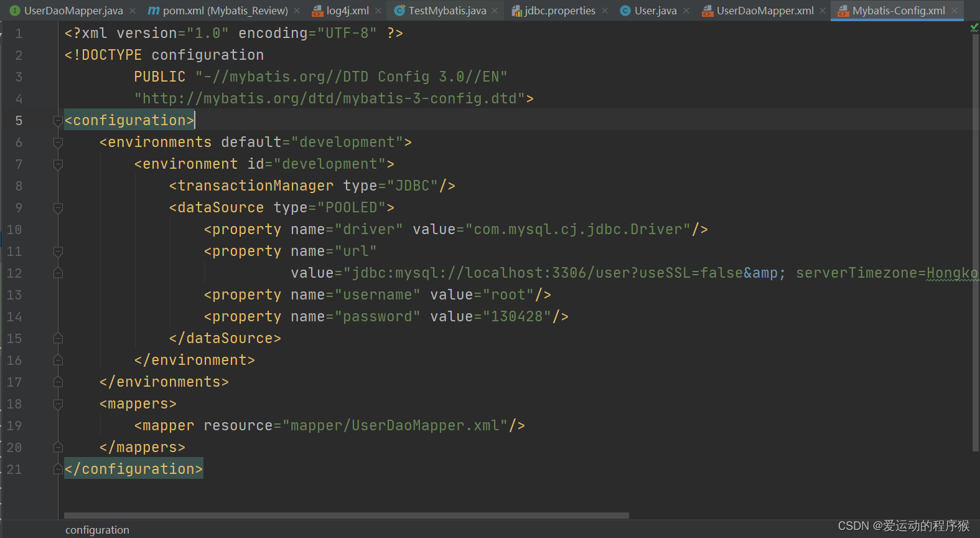Screen dimensions: 980x538
Task: Toggle fold marker at closing dataSource line 15
Action: pyautogui.click(x=58, y=338)
